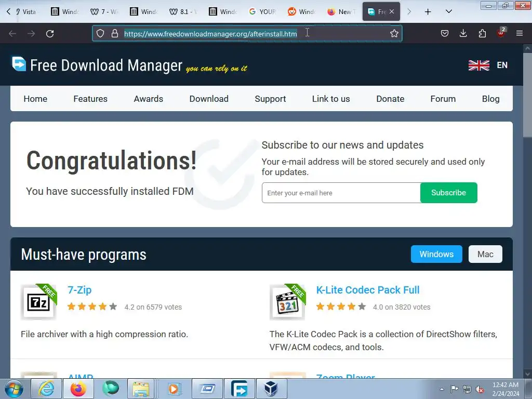
Task: Open the Firefox hamburger menu
Action: [x=520, y=33]
